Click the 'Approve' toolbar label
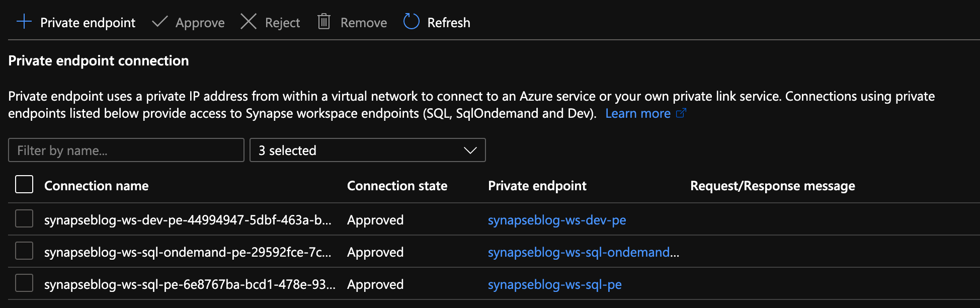Screen dimensions: 980x308 pos(200,23)
